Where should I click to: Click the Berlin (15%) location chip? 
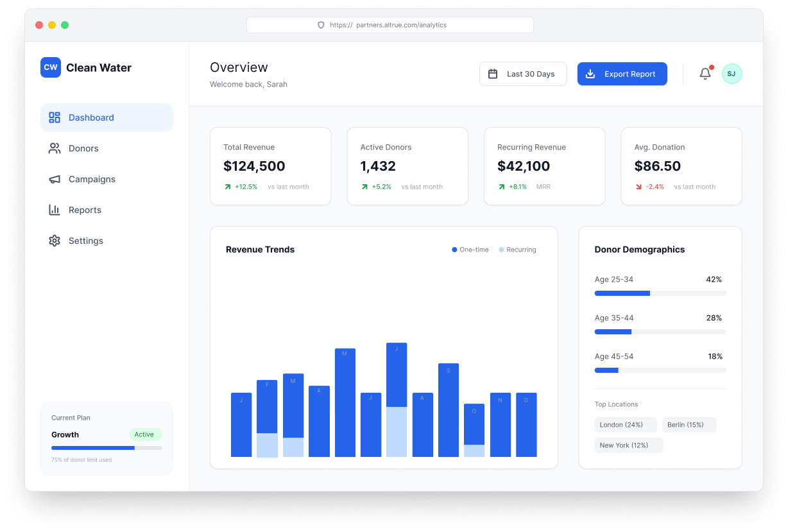point(689,425)
